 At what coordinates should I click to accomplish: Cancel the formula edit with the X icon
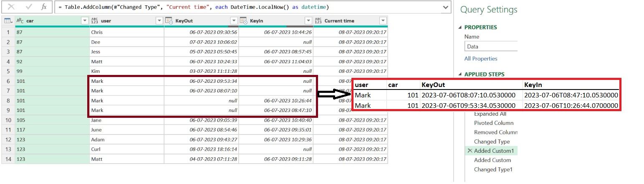pos(12,7)
